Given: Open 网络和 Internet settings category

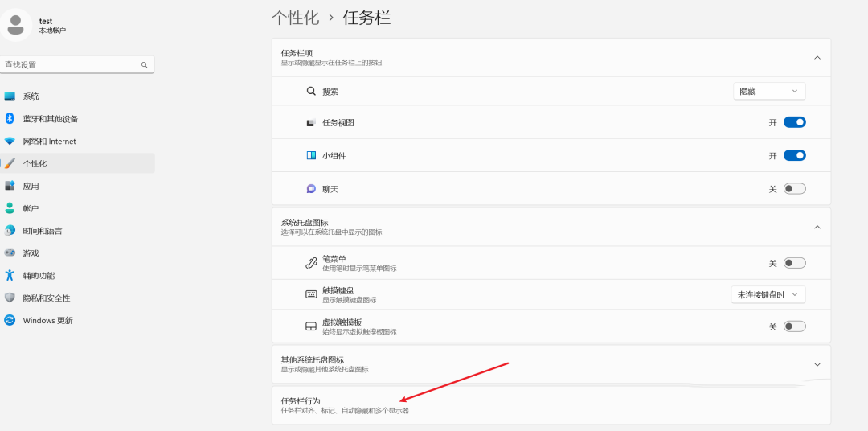Looking at the screenshot, I should point(77,142).
